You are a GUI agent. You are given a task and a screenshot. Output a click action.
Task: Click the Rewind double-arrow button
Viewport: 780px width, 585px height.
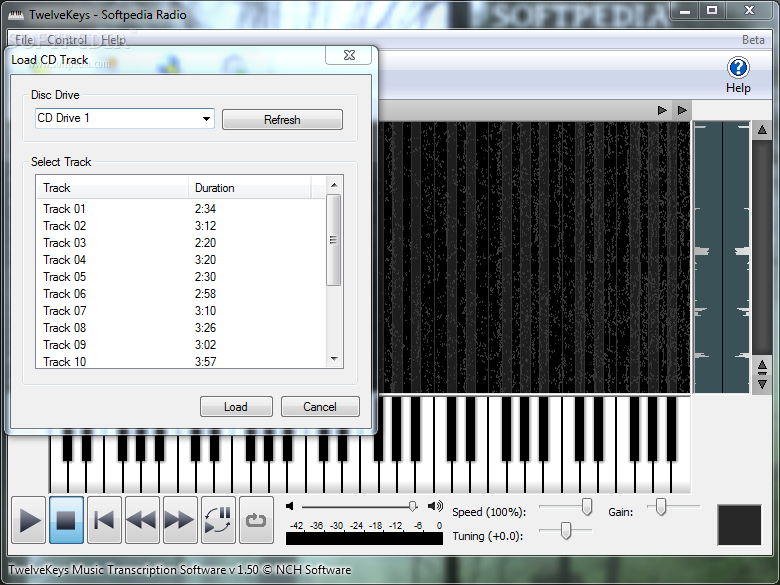[x=142, y=520]
